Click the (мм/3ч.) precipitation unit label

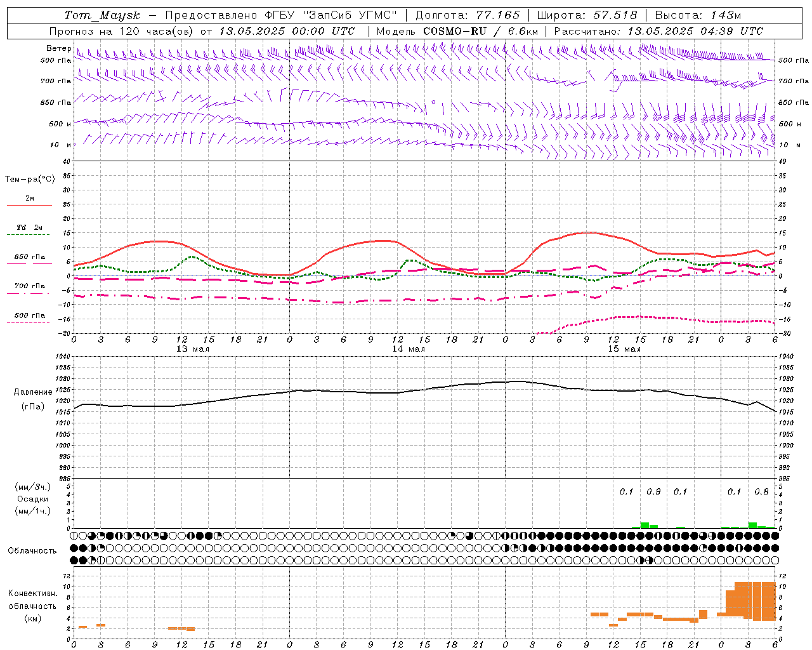click(x=33, y=487)
